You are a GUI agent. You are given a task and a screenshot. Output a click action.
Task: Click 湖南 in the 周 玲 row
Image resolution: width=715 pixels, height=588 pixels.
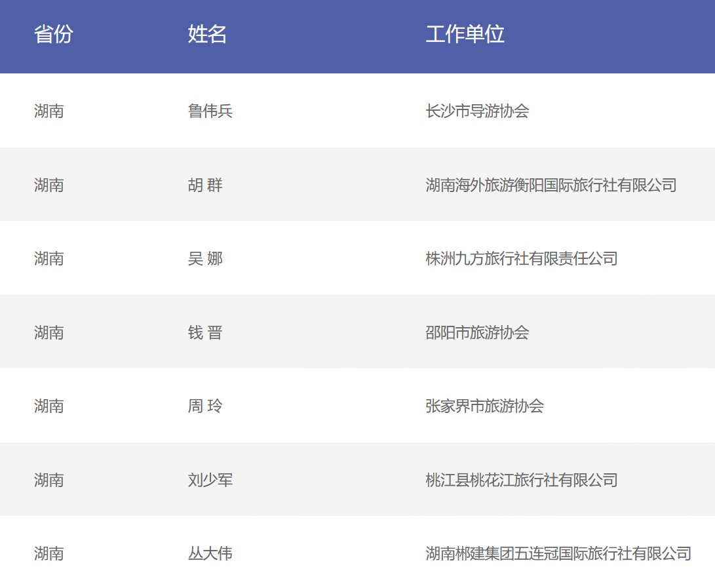coord(49,406)
